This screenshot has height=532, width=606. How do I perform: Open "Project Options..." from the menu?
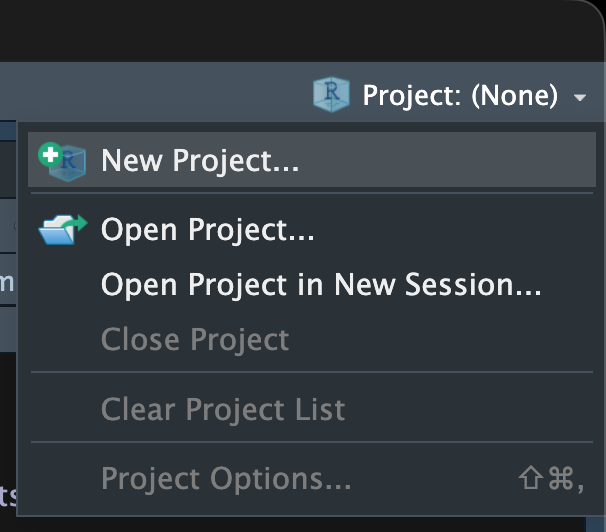[226, 479]
